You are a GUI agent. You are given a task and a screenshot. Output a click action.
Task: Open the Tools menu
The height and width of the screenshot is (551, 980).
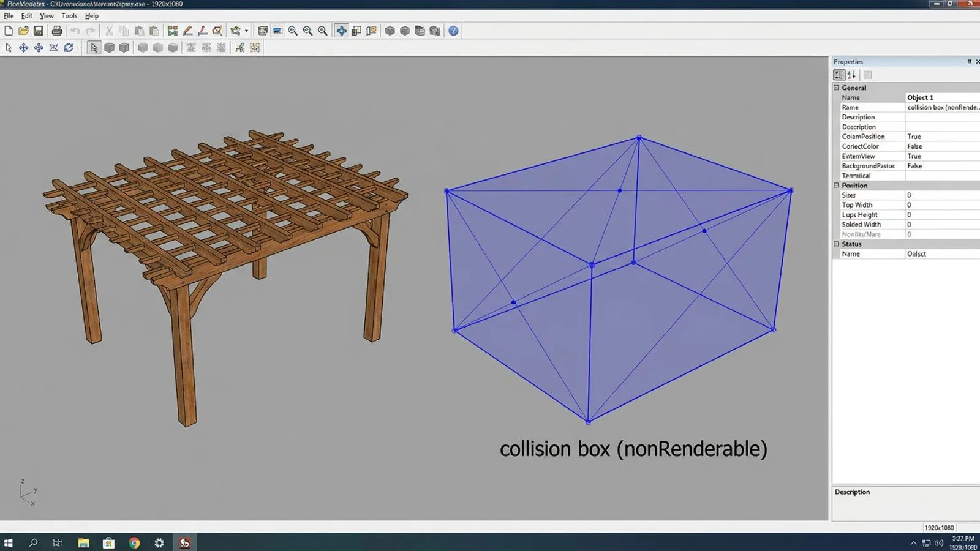[69, 16]
